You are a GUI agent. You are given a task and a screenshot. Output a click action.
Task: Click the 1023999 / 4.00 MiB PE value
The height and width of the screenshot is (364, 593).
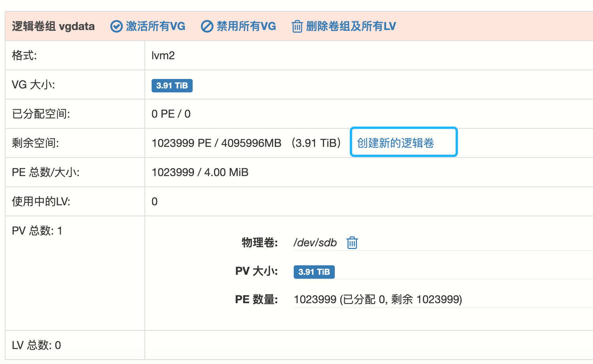point(200,173)
